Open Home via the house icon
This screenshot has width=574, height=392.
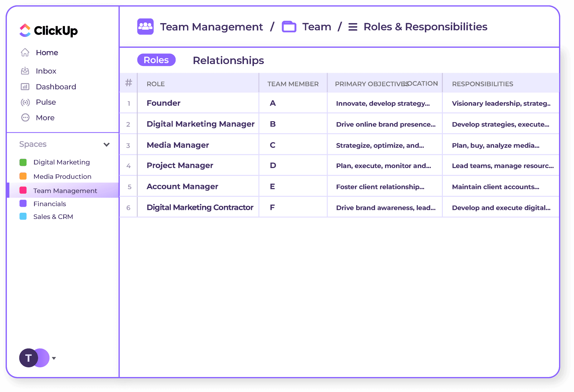(25, 52)
